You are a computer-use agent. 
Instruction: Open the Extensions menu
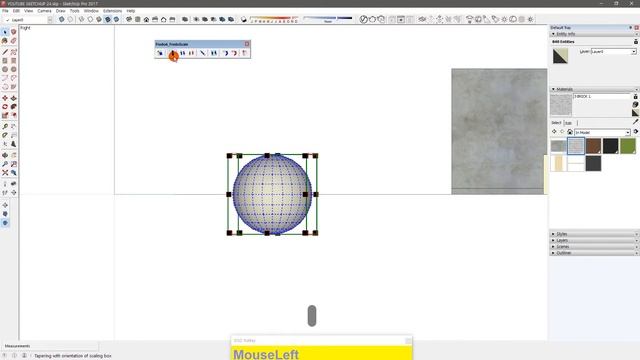[112, 11]
